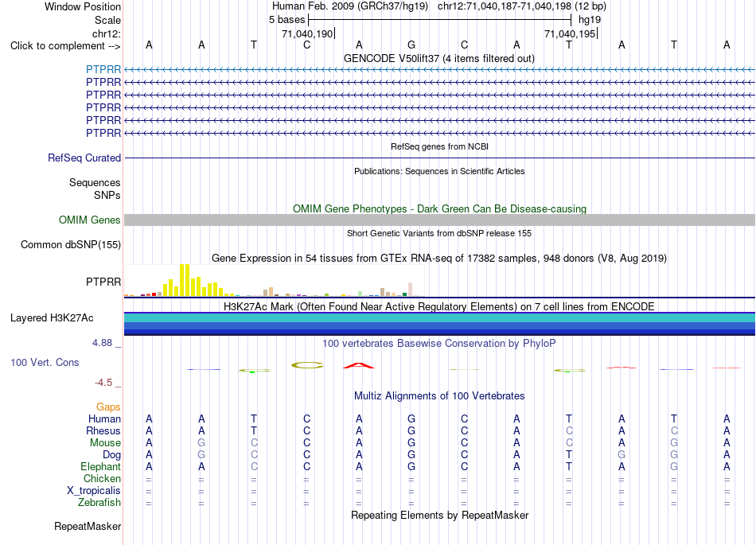Image resolution: width=756 pixels, height=545 pixels.
Task: Click the Elephant alignment row label
Action: 100,466
